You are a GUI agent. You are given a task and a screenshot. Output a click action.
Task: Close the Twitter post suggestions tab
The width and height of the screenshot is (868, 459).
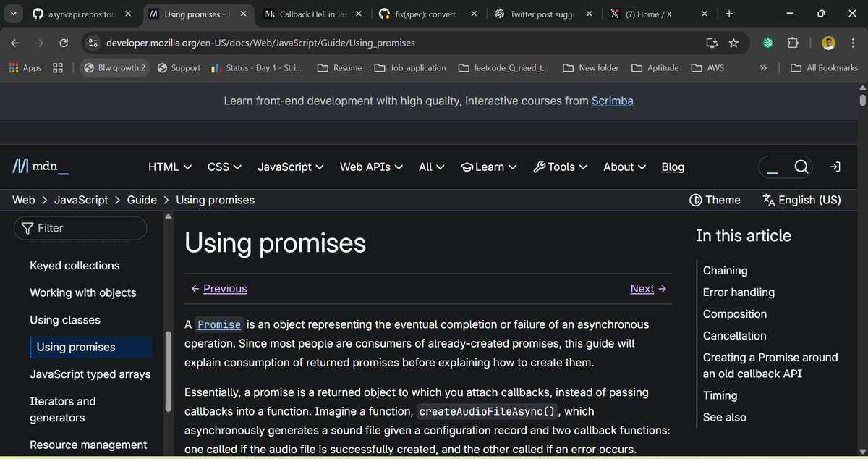590,14
